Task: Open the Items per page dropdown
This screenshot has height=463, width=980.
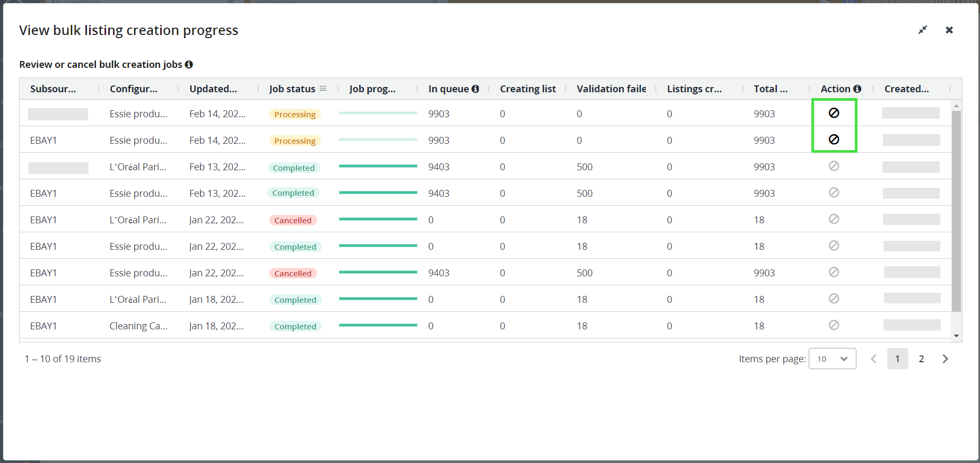Action: click(x=832, y=359)
